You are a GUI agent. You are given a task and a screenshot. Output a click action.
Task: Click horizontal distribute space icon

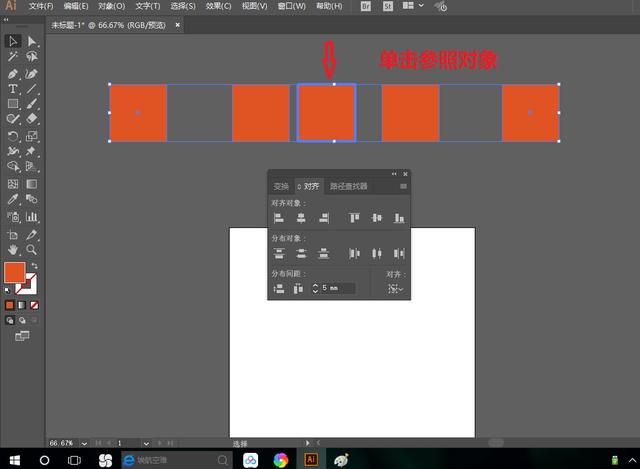point(298,289)
